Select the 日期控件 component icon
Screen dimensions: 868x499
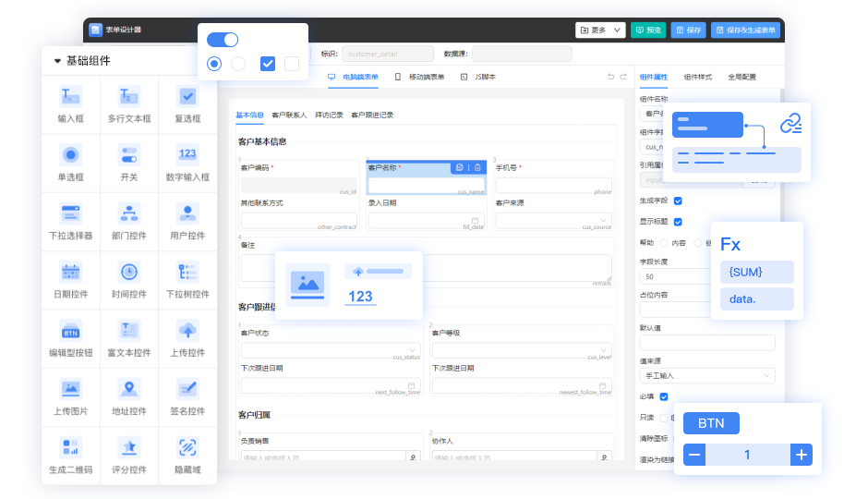click(x=71, y=272)
